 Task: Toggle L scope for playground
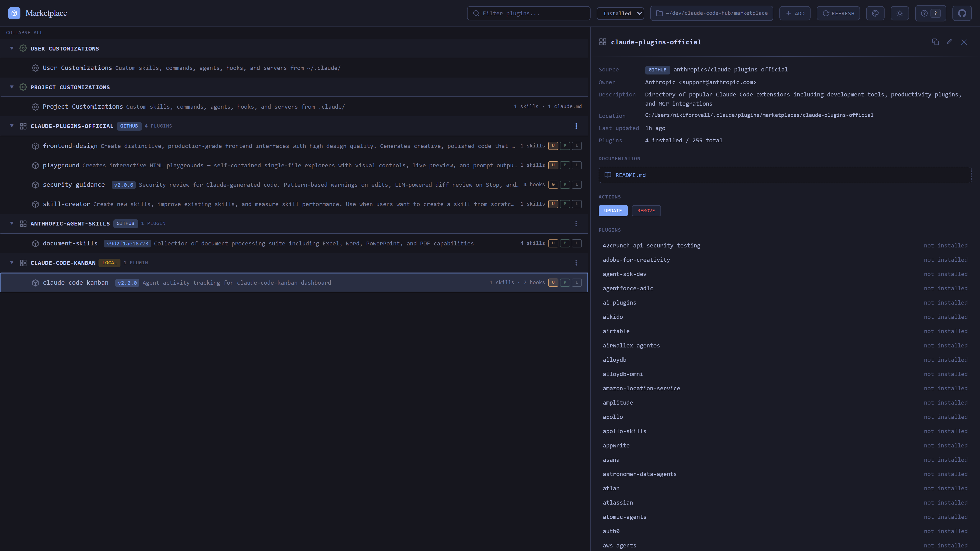(x=577, y=165)
